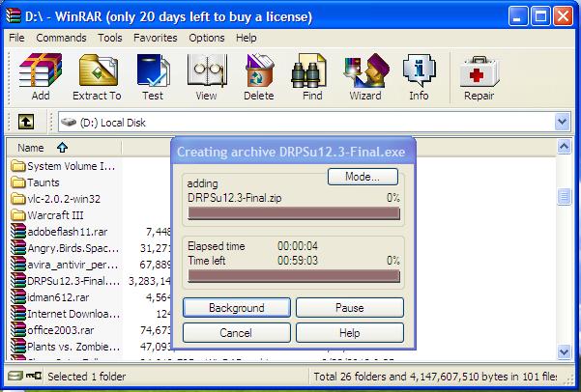Viewport: 581px width, 392px height.
Task: Click the Selected 1 folder status text
Action: pyautogui.click(x=87, y=377)
